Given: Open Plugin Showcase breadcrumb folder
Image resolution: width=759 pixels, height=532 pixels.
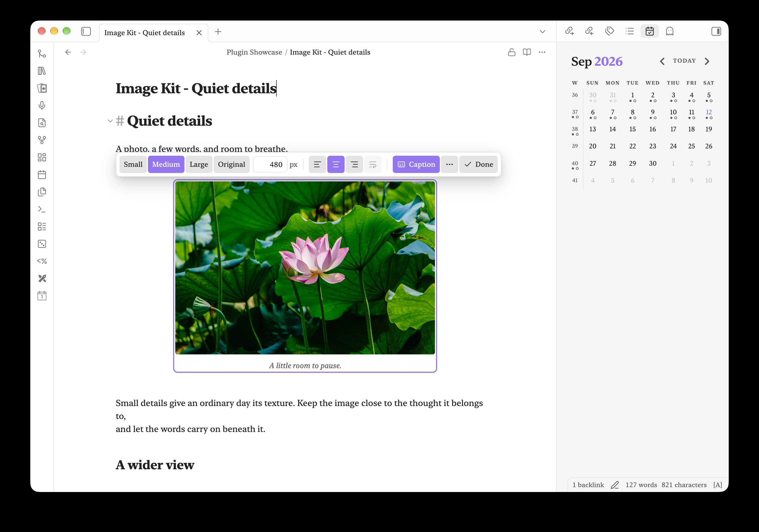Looking at the screenshot, I should click(254, 52).
